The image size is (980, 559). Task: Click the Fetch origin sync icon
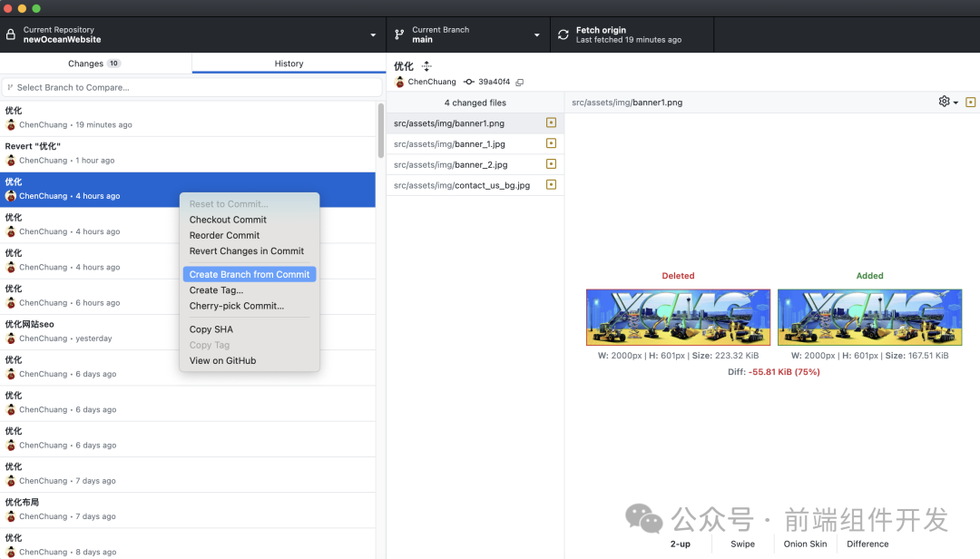[563, 34]
